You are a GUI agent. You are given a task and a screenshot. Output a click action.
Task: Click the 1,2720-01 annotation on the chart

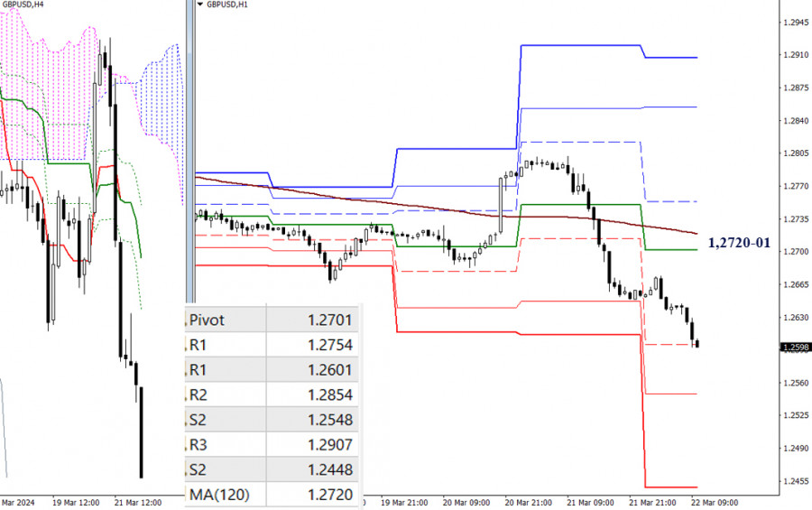(739, 243)
